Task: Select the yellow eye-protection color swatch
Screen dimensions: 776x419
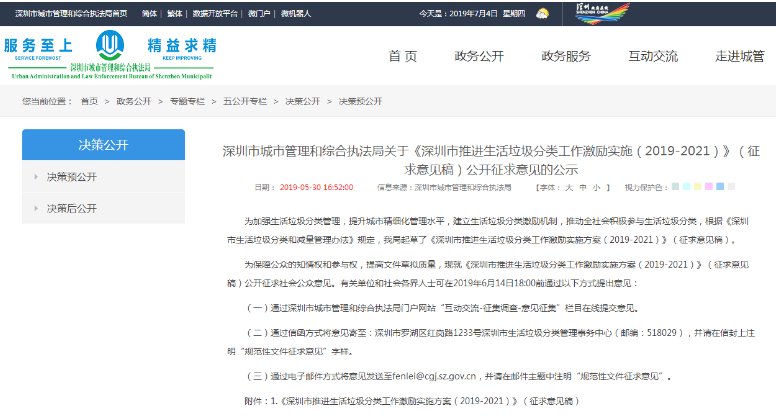Action: pyautogui.click(x=696, y=187)
